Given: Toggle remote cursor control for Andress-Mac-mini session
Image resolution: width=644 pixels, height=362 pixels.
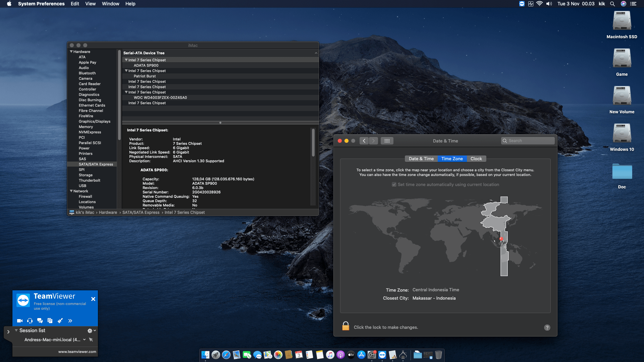Looking at the screenshot, I should pyautogui.click(x=91, y=340).
